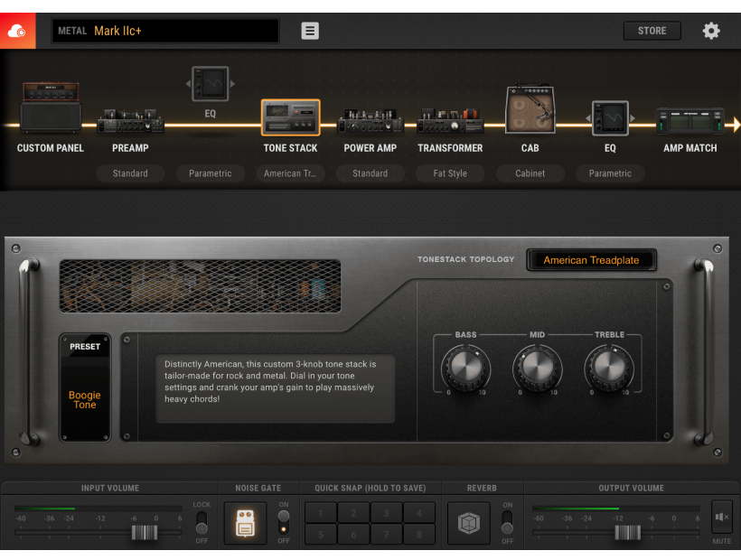
Task: Select the Transformer module icon
Action: click(x=450, y=122)
